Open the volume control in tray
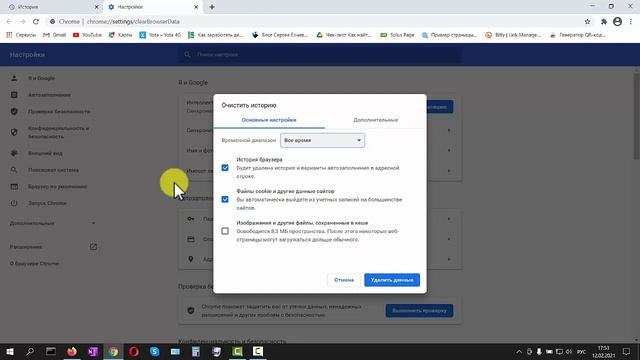 click(x=569, y=352)
